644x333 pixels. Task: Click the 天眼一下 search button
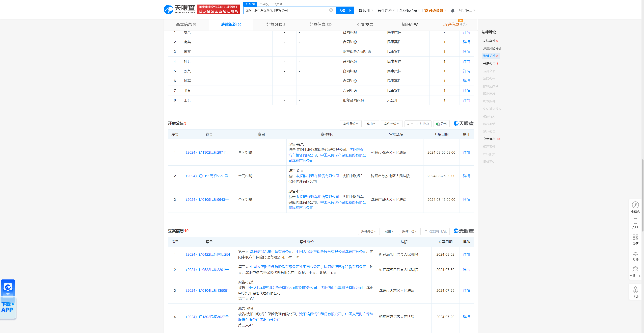click(x=345, y=10)
